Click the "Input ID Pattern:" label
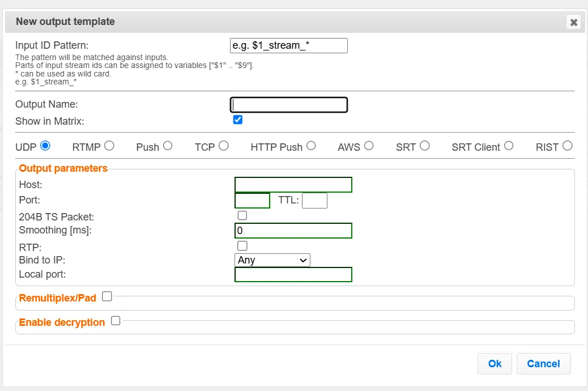The image size is (588, 391). click(x=52, y=45)
